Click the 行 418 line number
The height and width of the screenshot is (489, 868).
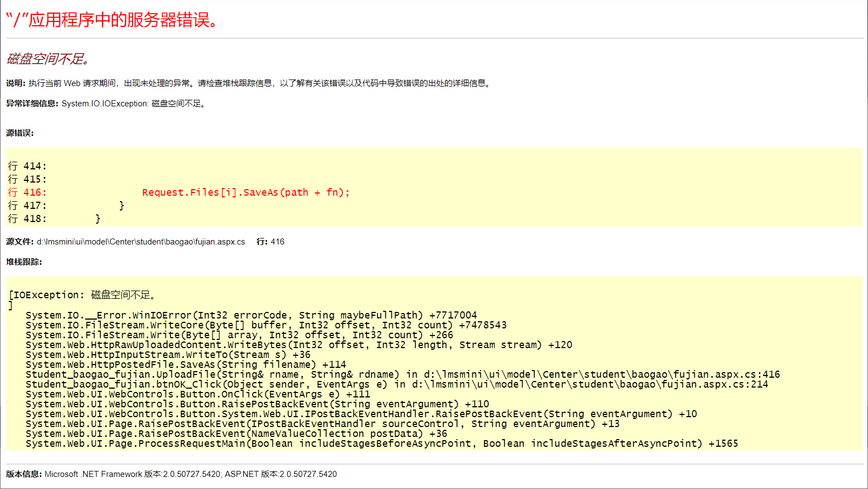point(27,219)
